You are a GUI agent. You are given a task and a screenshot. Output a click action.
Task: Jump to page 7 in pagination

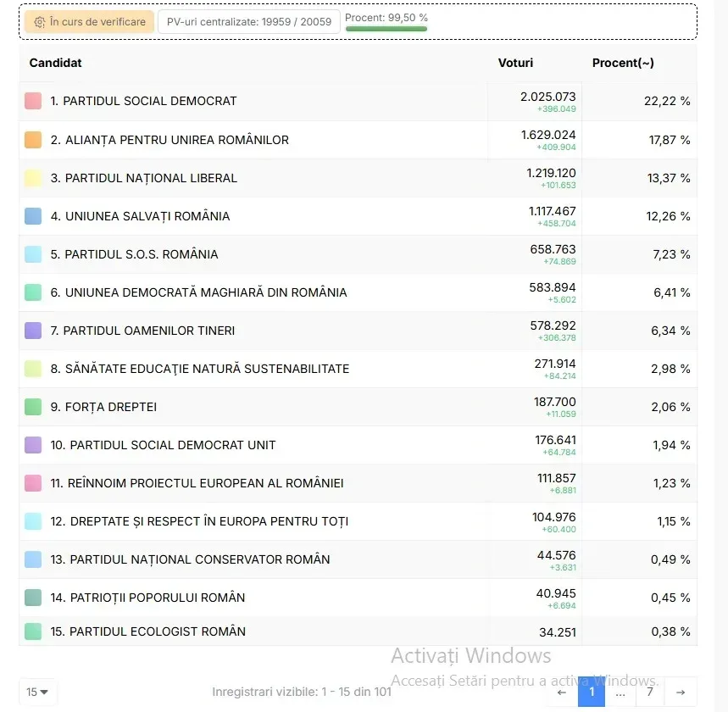point(650,692)
